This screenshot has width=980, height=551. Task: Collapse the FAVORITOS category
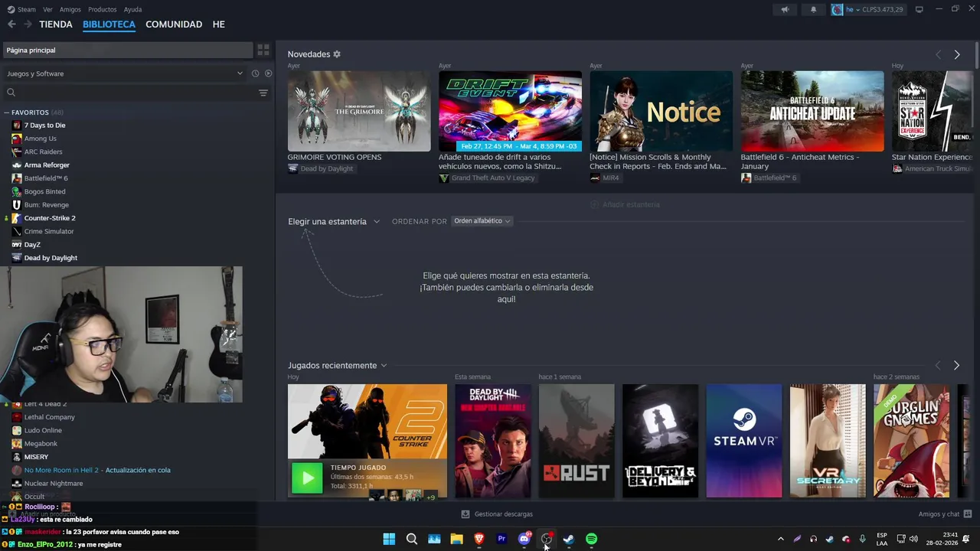tap(6, 112)
